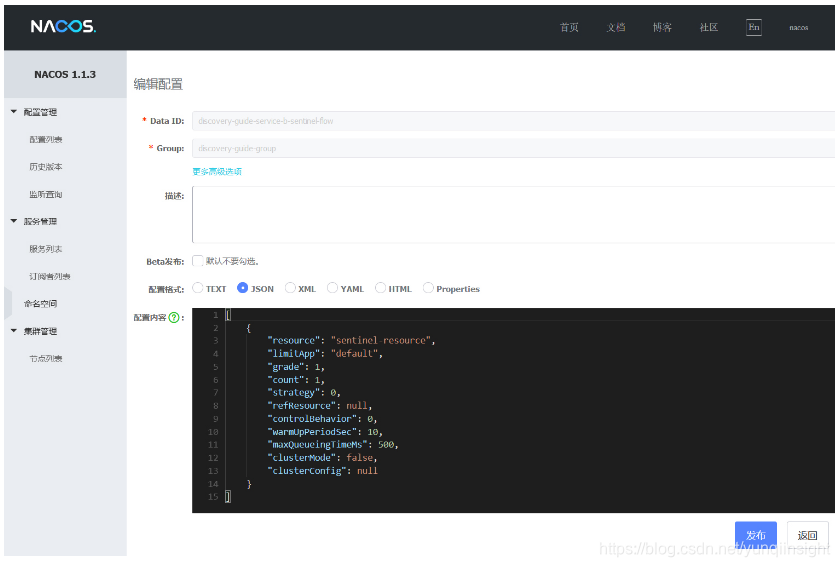The height and width of the screenshot is (567, 840).
Task: Click the "refResource" line in the editor
Action: pyautogui.click(x=319, y=406)
